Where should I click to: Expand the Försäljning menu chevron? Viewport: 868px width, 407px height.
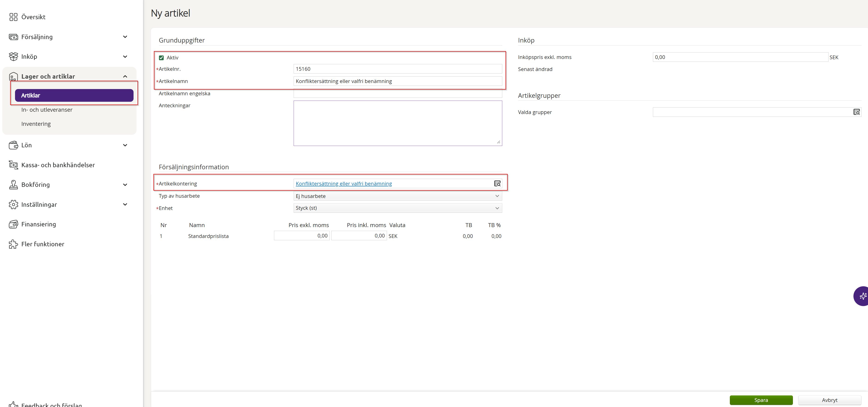click(125, 37)
